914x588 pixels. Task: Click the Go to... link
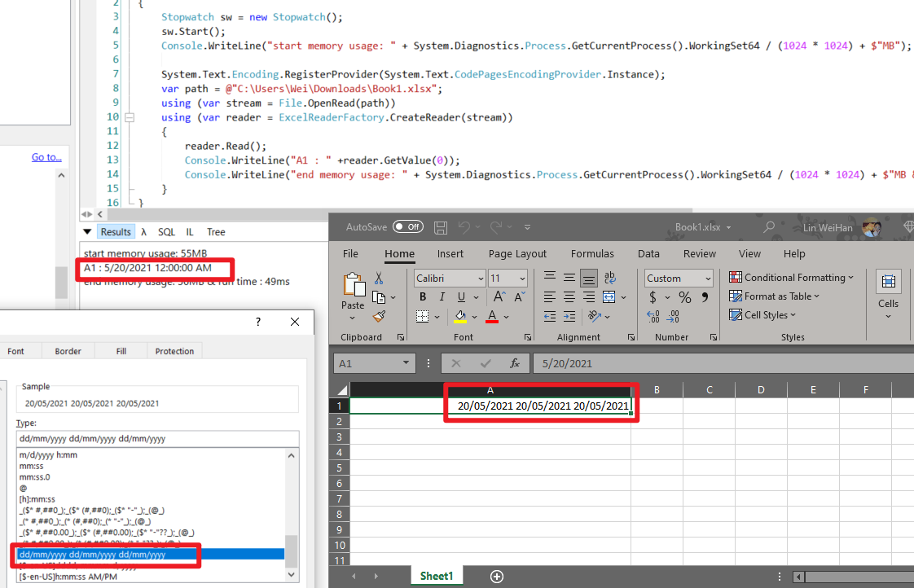click(46, 156)
